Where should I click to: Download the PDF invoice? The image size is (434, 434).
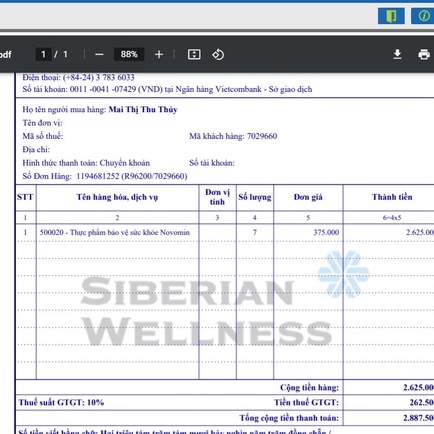click(x=397, y=54)
